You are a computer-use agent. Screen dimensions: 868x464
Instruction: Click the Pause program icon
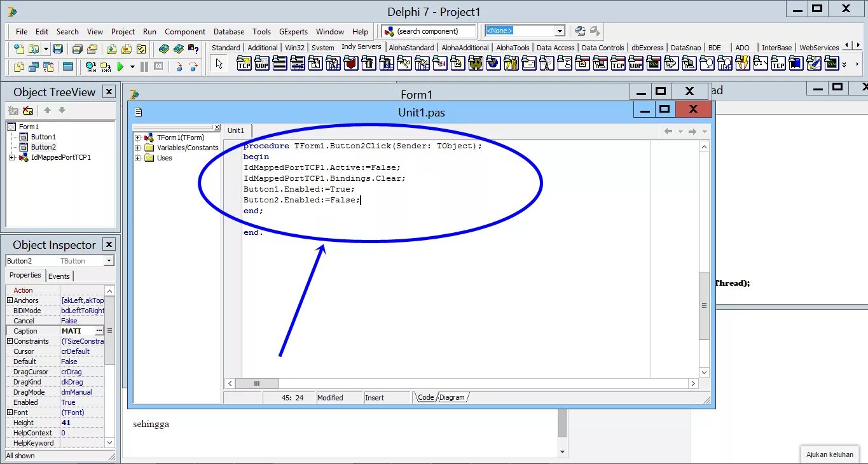coord(144,66)
